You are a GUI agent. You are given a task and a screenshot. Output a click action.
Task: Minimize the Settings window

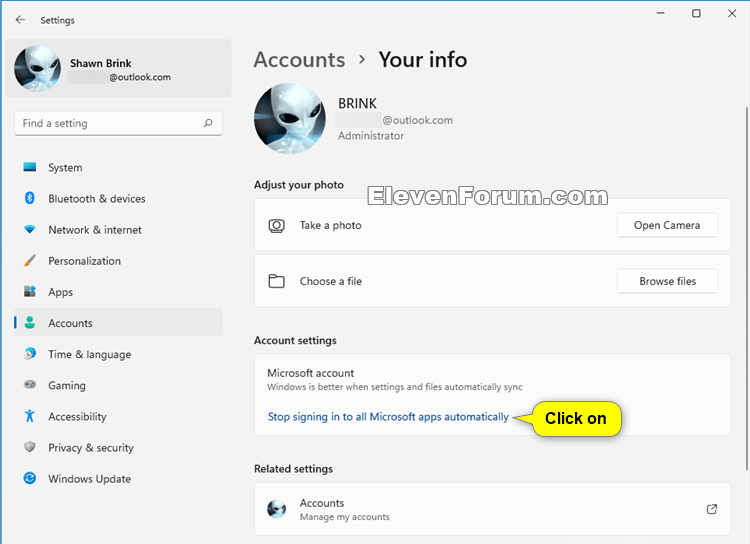661,13
